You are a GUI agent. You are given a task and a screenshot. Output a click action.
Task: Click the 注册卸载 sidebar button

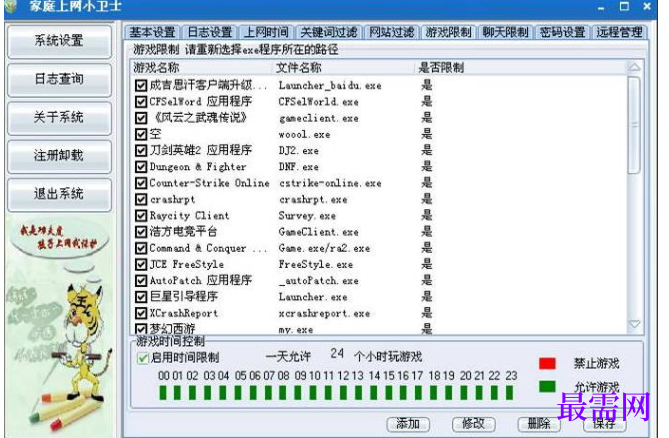coord(59,156)
